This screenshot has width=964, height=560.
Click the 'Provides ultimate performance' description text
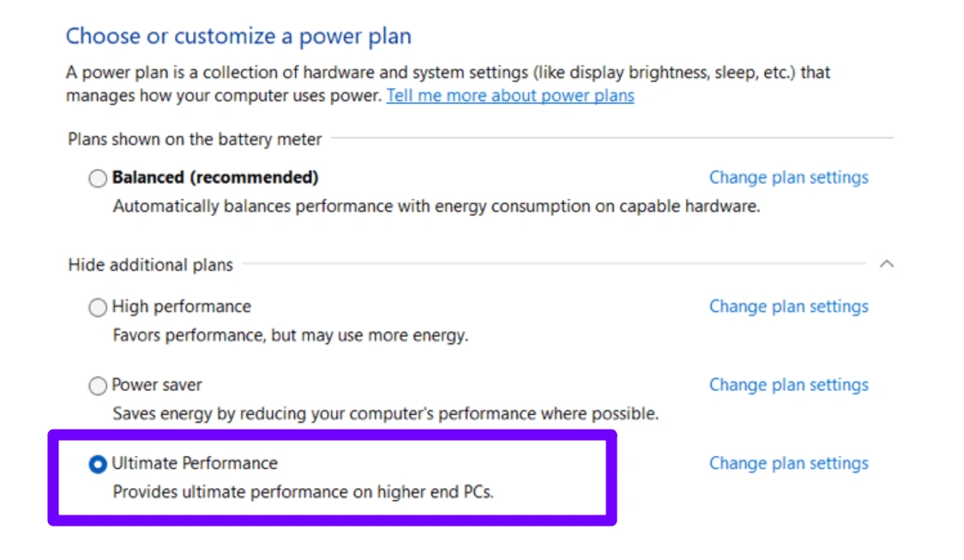click(304, 492)
